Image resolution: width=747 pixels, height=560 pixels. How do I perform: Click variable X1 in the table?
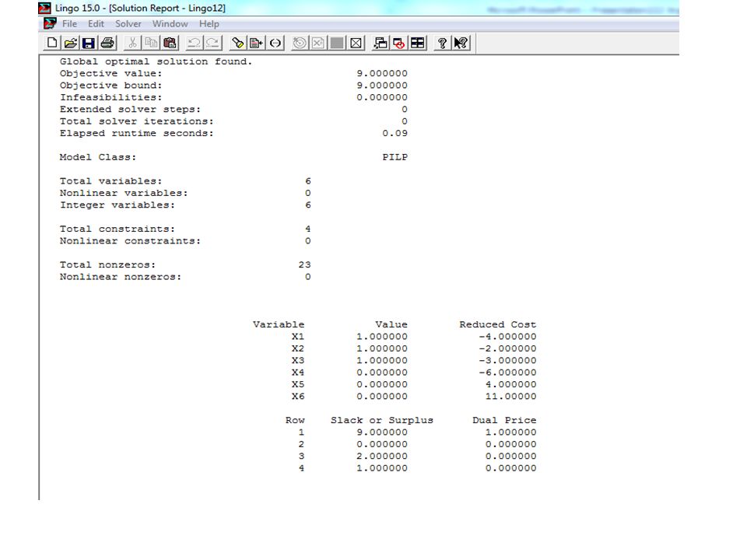point(298,337)
